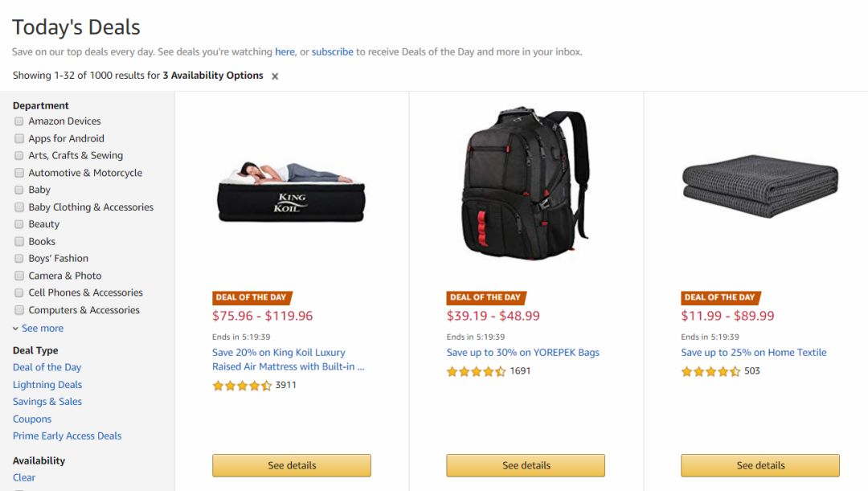Screen dimensions: 868x491
Task: Open the King Koil air mattress image
Action: (x=291, y=191)
